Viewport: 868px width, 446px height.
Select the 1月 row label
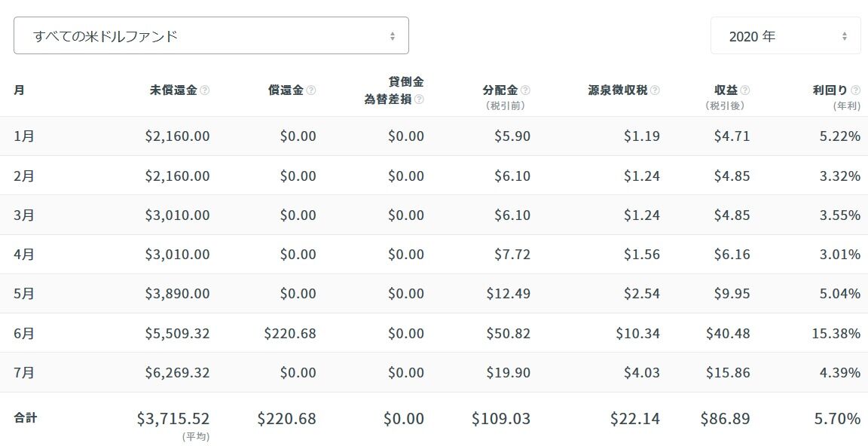click(x=24, y=136)
